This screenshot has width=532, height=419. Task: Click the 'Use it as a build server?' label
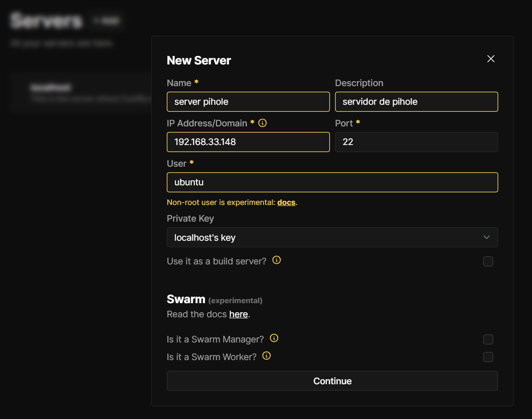click(216, 261)
